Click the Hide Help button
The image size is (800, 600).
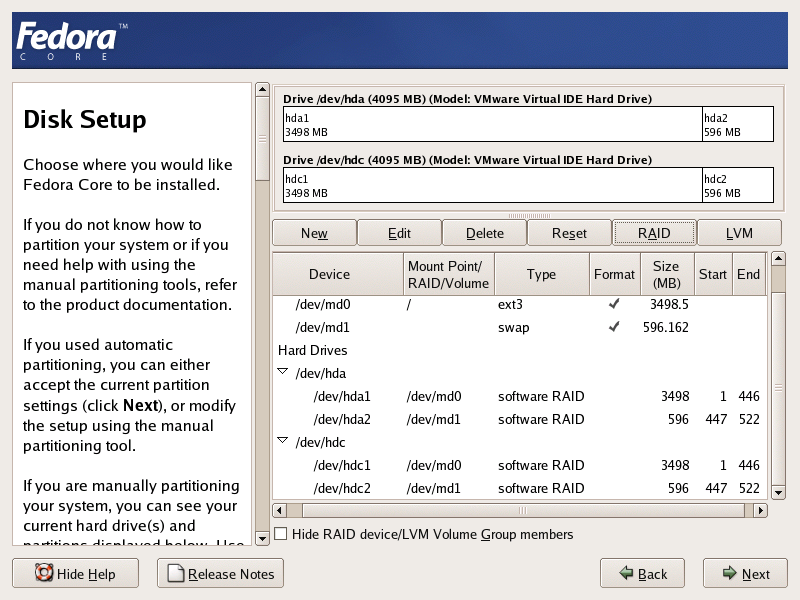(76, 573)
